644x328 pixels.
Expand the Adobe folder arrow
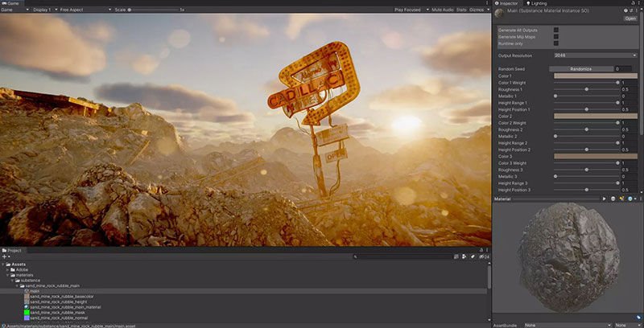7,270
